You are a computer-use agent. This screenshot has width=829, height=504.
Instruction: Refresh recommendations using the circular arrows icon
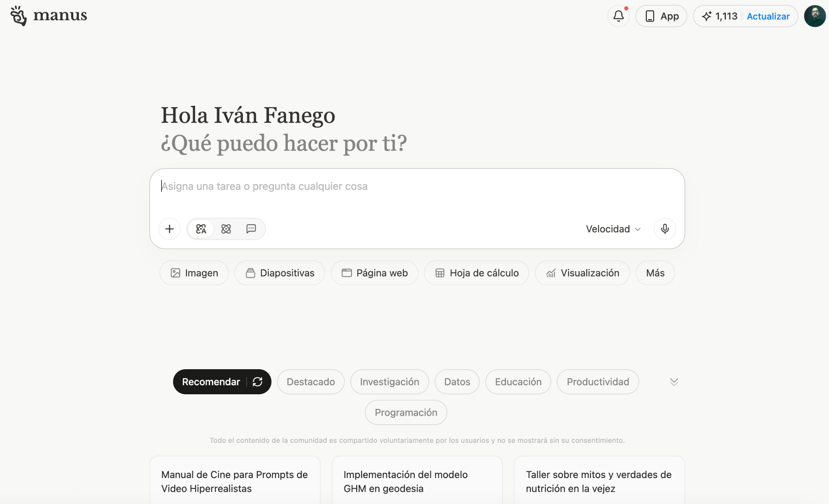pyautogui.click(x=258, y=381)
